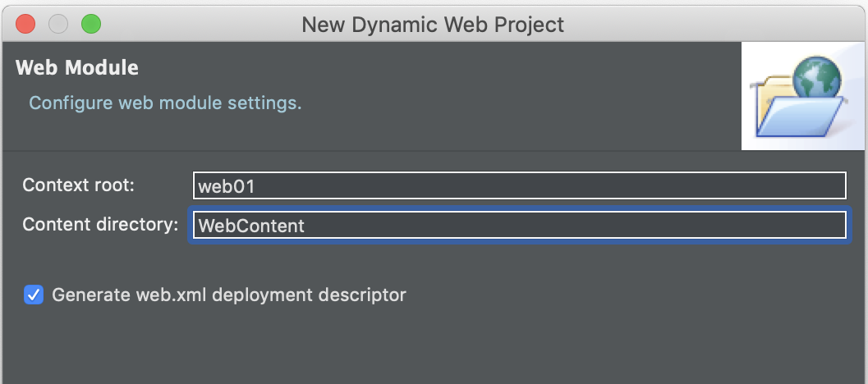Click the Configure web module settings message
868x384 pixels.
click(x=165, y=103)
